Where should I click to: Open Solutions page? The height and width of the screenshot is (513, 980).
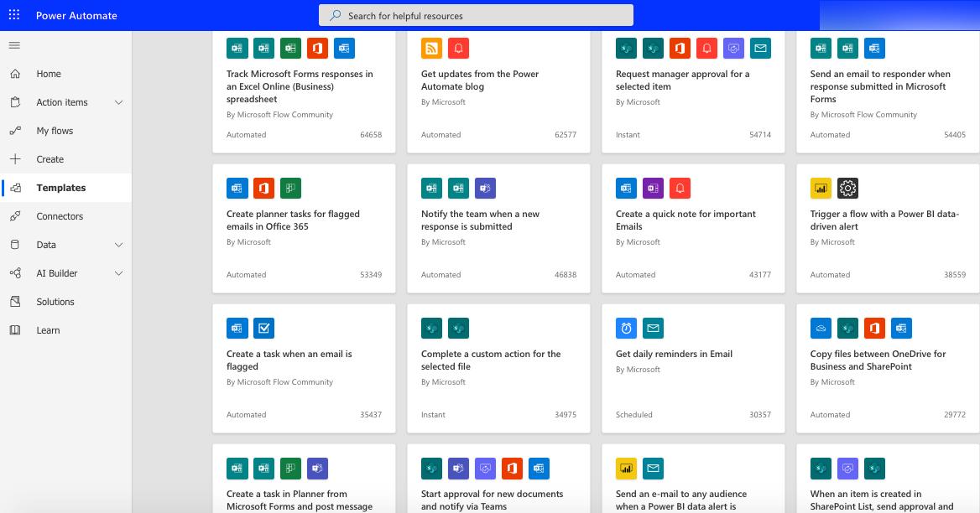(x=65, y=302)
